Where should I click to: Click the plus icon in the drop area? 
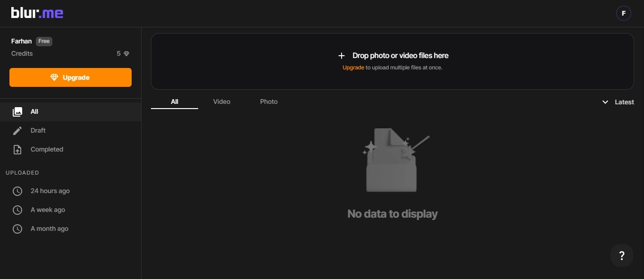pos(342,56)
